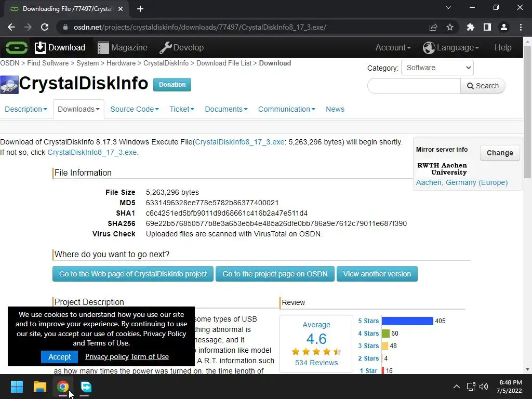Click the CrystalDiskInfo project logo image
The width and height of the screenshot is (532, 399).
[9, 84]
